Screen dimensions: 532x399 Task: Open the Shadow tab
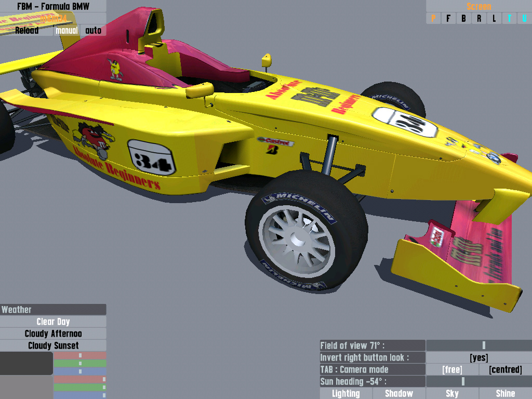[x=399, y=394]
